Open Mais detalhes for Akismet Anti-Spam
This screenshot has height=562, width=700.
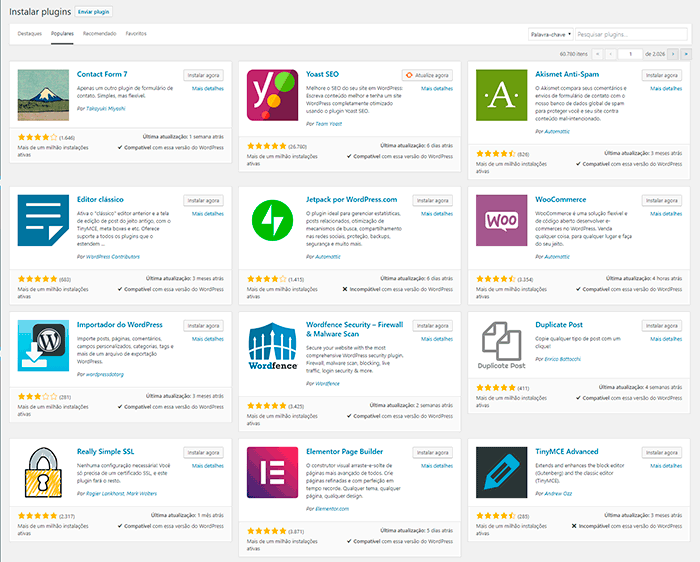coord(666,88)
